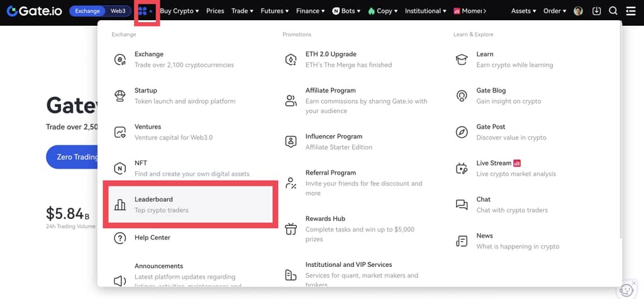Open the Live Stream menu entry
644x299 pixels.
pos(494,163)
